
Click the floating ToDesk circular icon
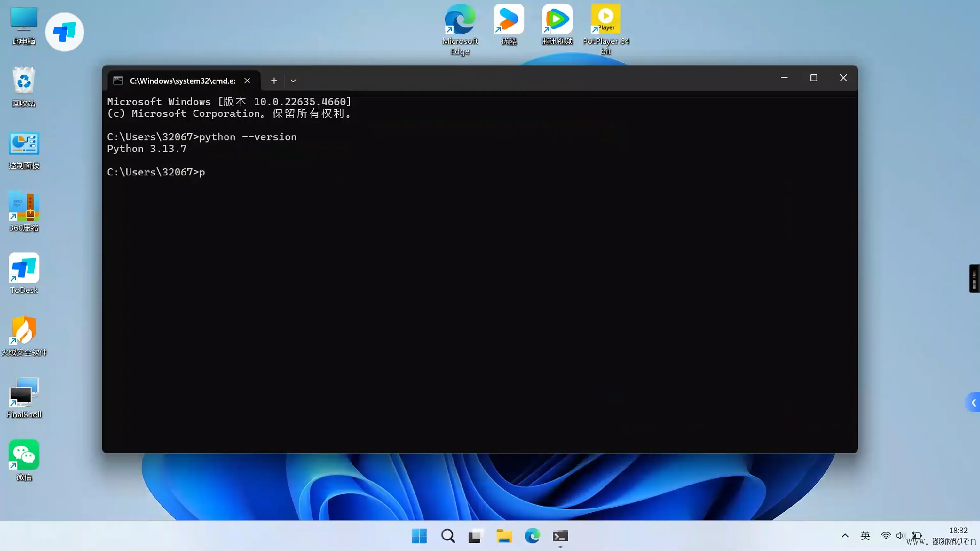tap(64, 32)
